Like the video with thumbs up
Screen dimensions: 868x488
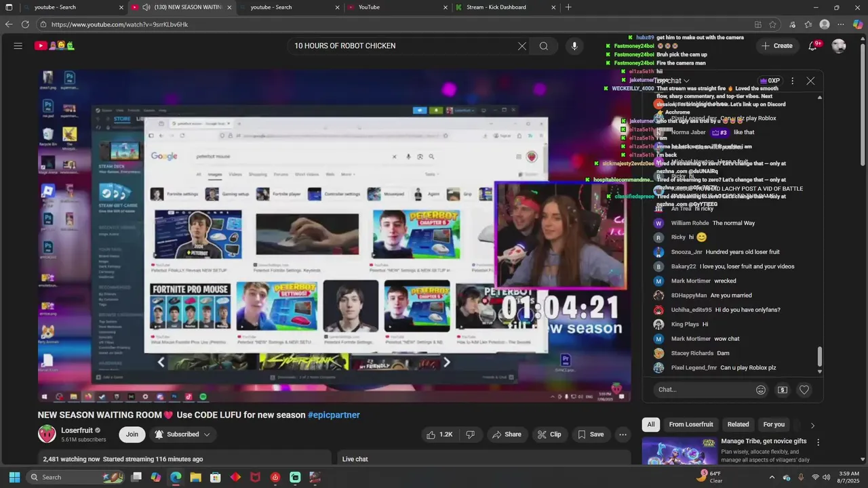pos(439,434)
